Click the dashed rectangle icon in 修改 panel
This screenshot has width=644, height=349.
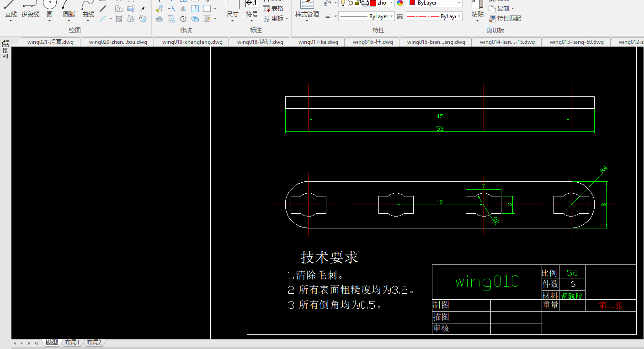tap(207, 9)
